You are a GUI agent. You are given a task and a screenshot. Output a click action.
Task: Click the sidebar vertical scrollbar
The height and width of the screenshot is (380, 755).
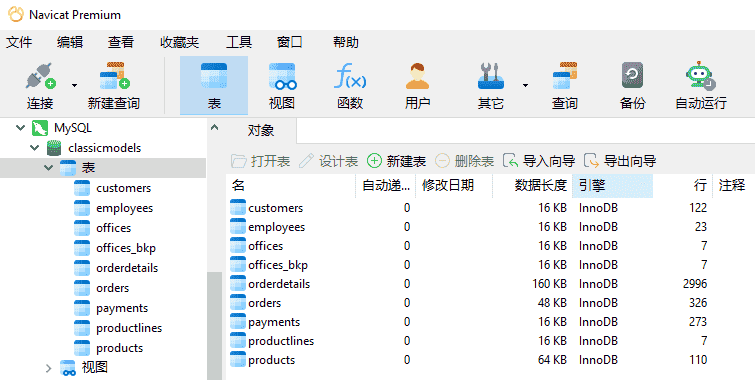coord(214,326)
